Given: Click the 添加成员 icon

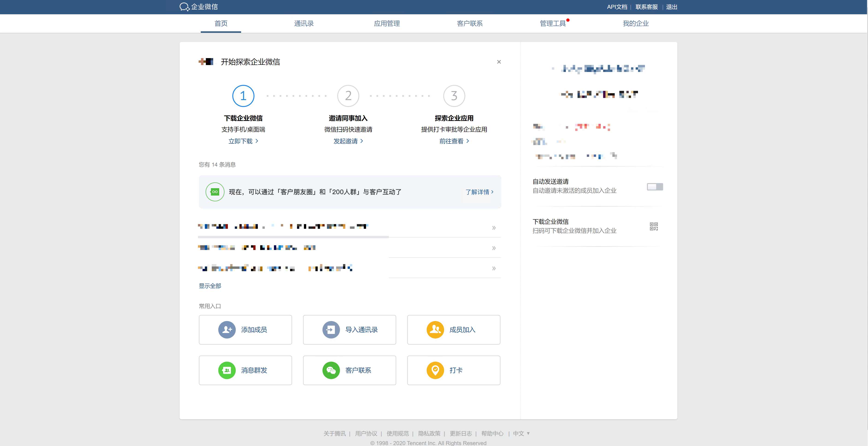Looking at the screenshot, I should pyautogui.click(x=227, y=330).
